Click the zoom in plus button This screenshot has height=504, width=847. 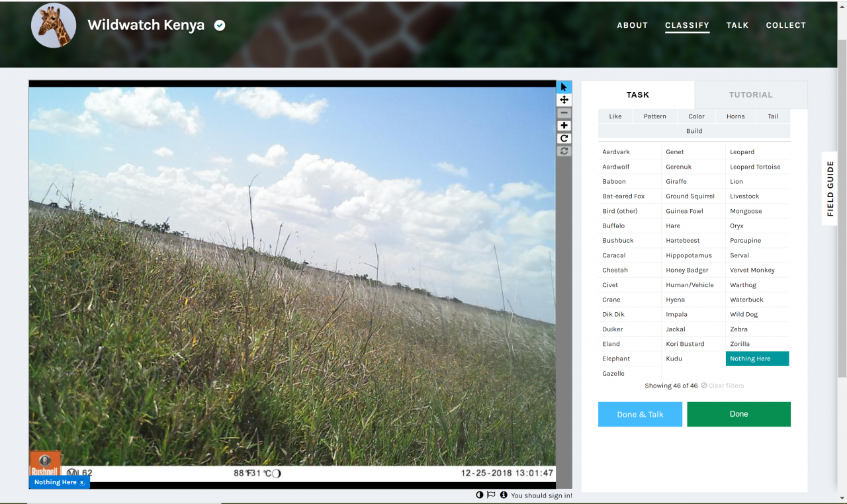pyautogui.click(x=564, y=126)
